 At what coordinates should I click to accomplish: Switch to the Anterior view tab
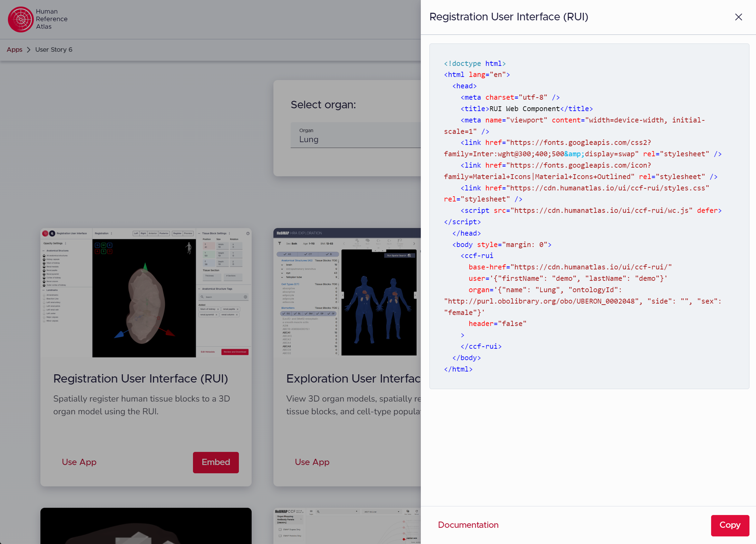153,234
